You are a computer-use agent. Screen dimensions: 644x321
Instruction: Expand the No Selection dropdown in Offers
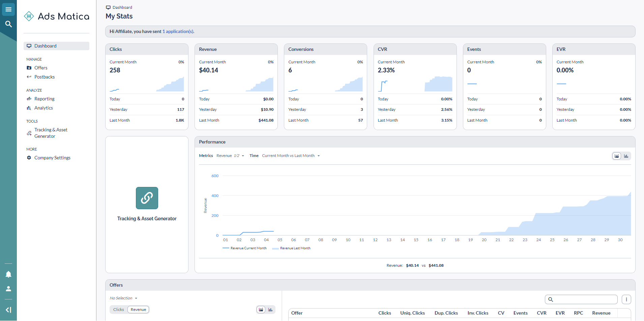coord(123,298)
